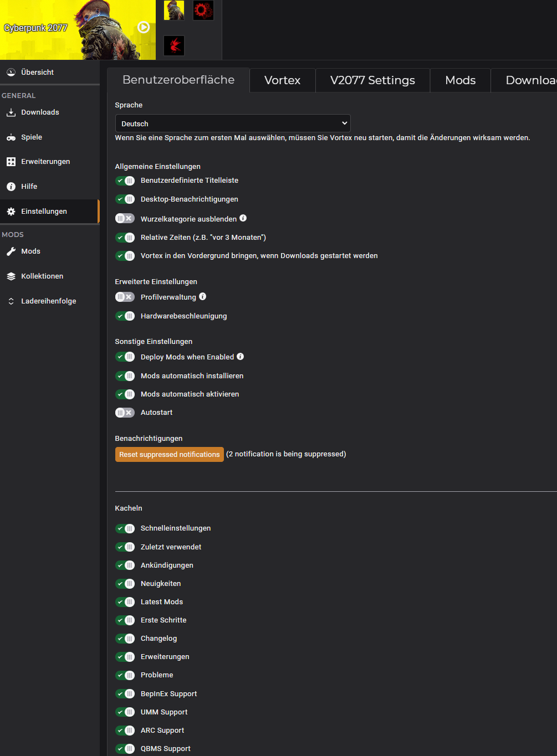Open the Cyberpunk character tool thumbnail
Screen dimensions: 557x756
[x=174, y=10]
